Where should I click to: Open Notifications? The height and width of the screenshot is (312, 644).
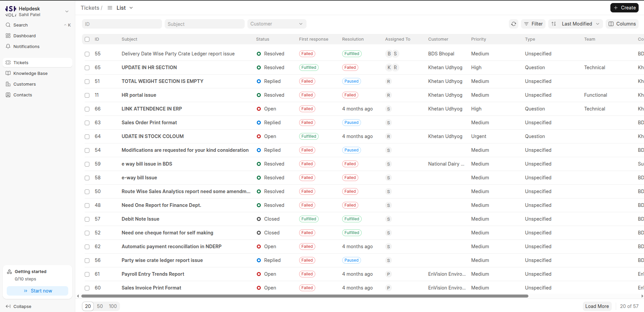[26, 46]
